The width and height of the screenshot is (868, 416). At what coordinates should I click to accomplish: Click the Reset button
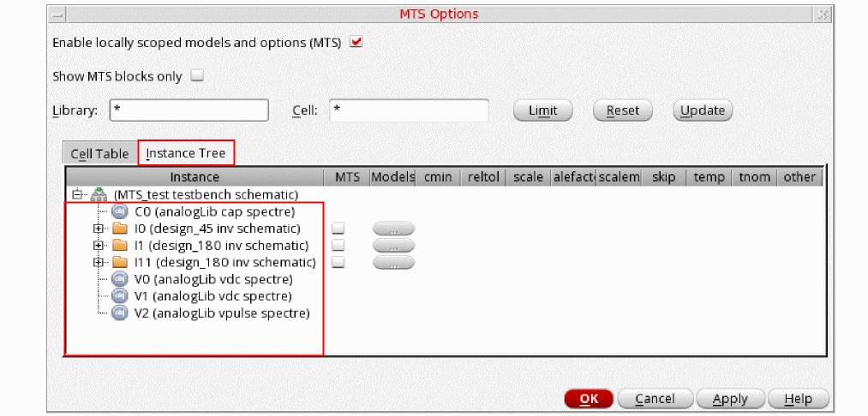[623, 110]
